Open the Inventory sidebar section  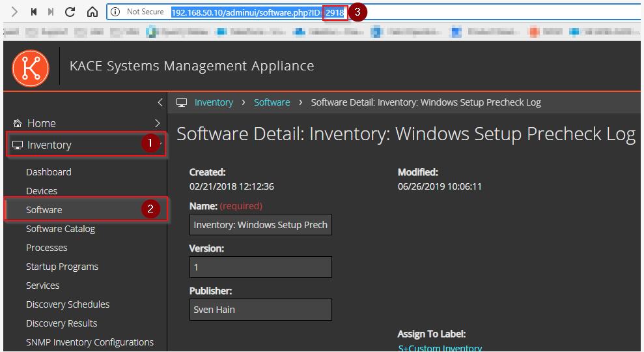click(86, 144)
